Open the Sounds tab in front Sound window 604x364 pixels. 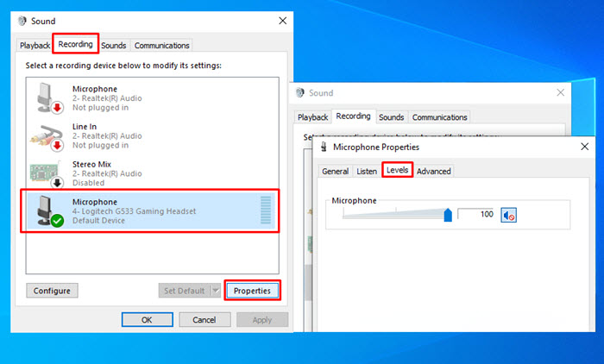point(114,46)
